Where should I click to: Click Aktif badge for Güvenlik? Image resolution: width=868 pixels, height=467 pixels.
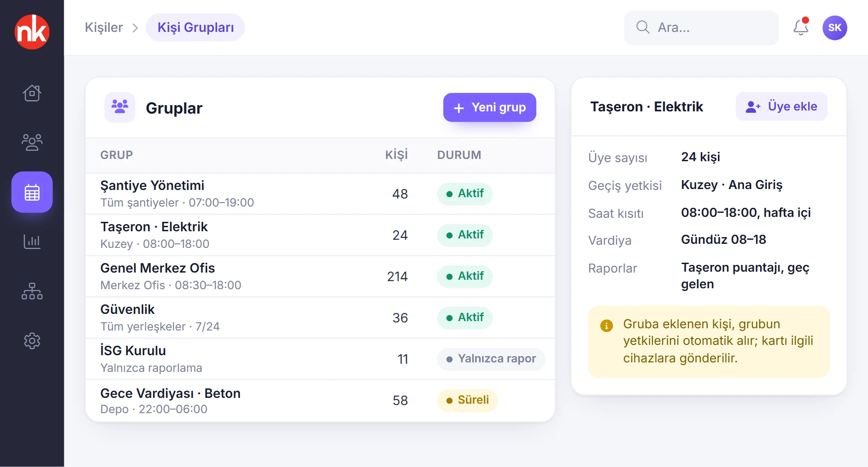pos(465,318)
